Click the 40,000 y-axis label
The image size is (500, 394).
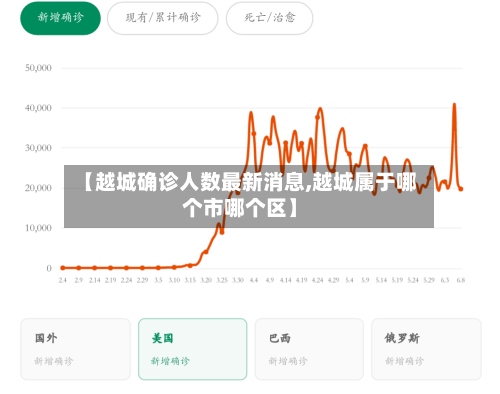38,108
